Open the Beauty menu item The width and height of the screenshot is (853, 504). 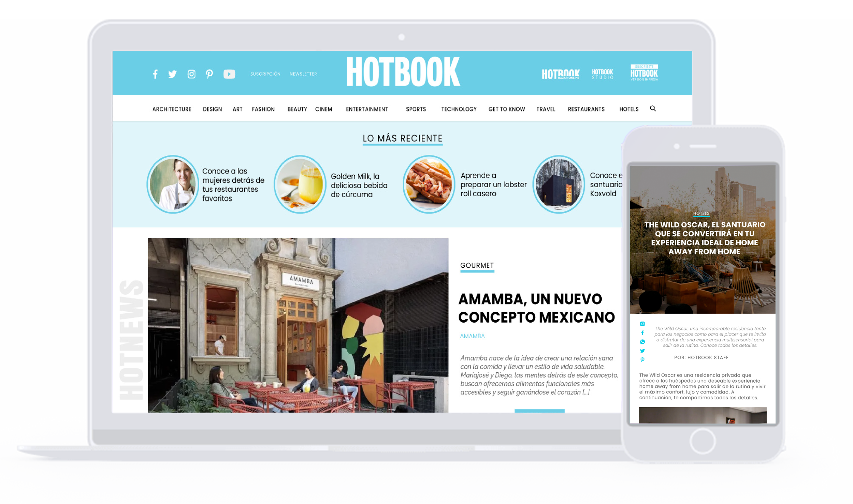click(297, 109)
